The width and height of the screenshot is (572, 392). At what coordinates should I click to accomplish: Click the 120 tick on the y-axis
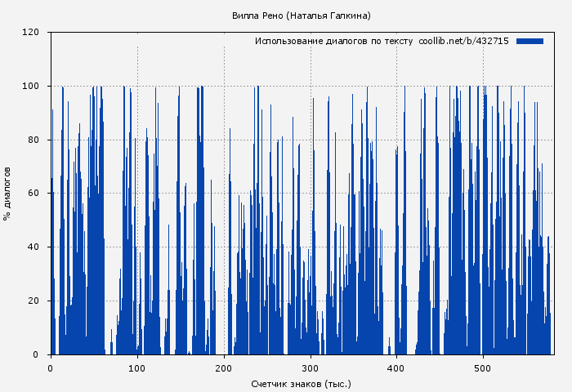[x=31, y=33]
